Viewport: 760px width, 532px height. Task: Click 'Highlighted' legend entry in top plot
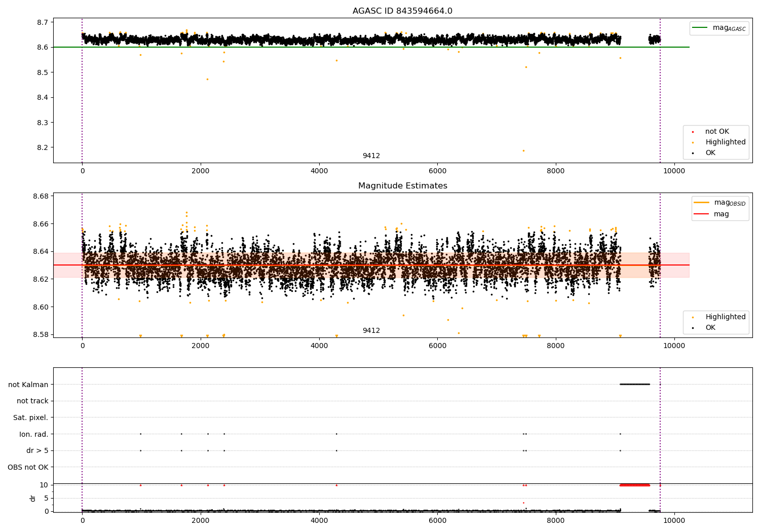(726, 142)
